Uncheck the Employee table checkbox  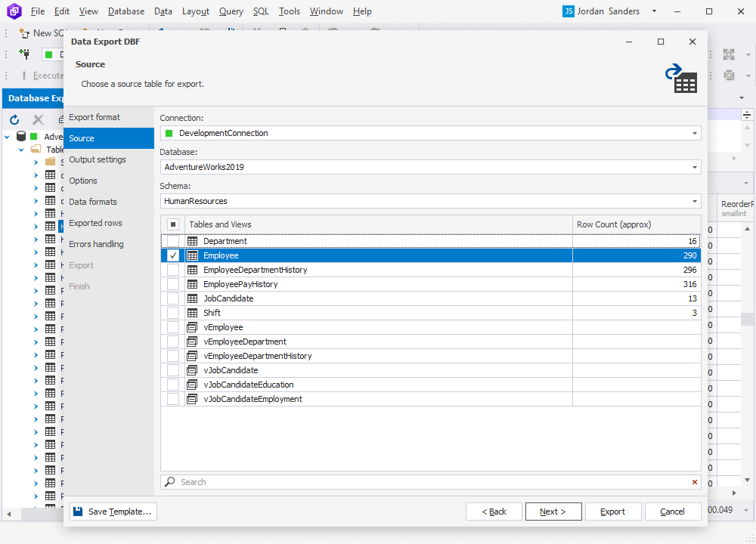point(173,255)
